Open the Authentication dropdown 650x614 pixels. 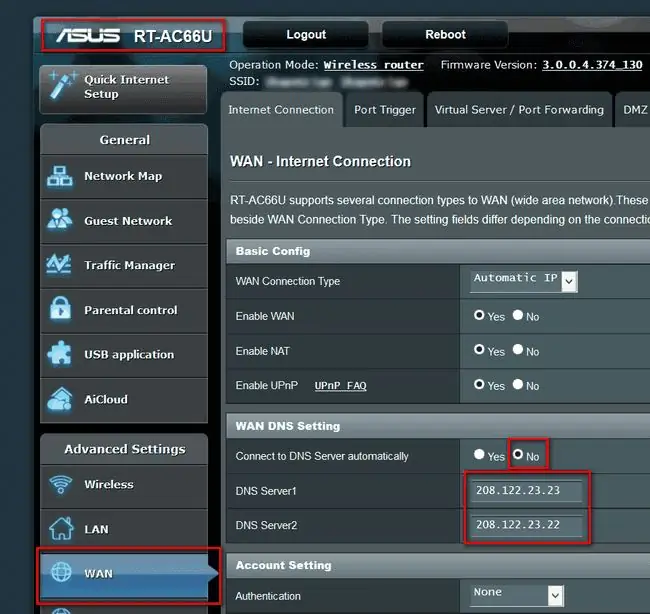coord(517,595)
